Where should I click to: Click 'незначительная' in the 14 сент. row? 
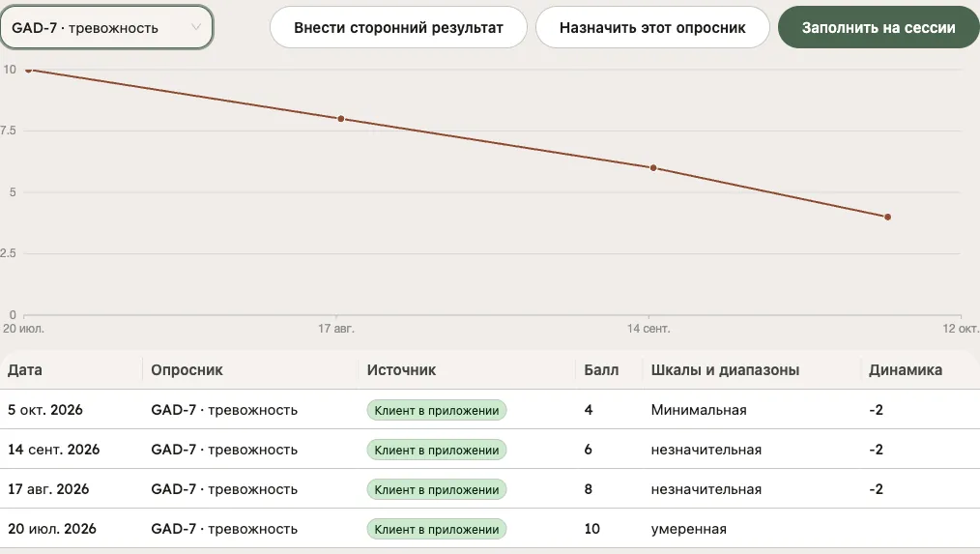[706, 450]
